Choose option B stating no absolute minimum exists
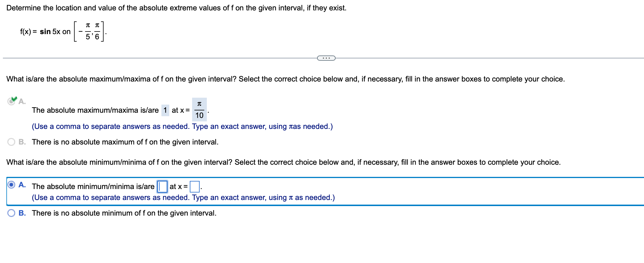 point(11,213)
